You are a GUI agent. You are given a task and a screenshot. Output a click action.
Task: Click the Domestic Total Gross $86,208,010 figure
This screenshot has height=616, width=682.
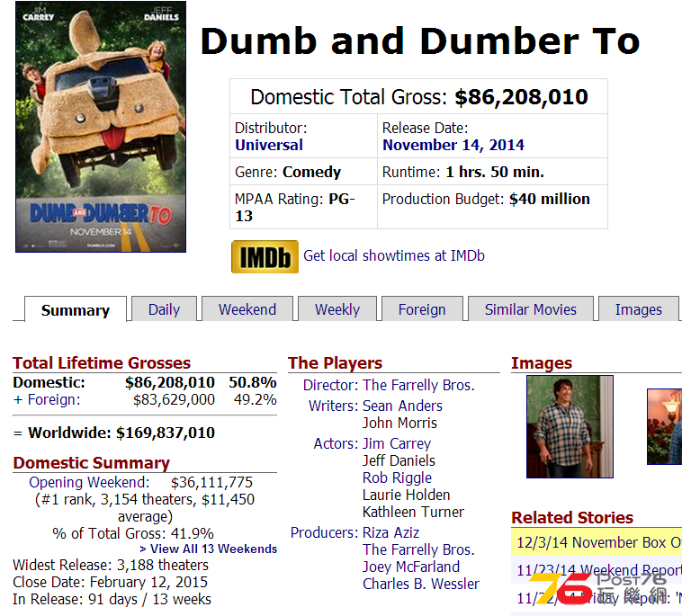pyautogui.click(x=521, y=97)
